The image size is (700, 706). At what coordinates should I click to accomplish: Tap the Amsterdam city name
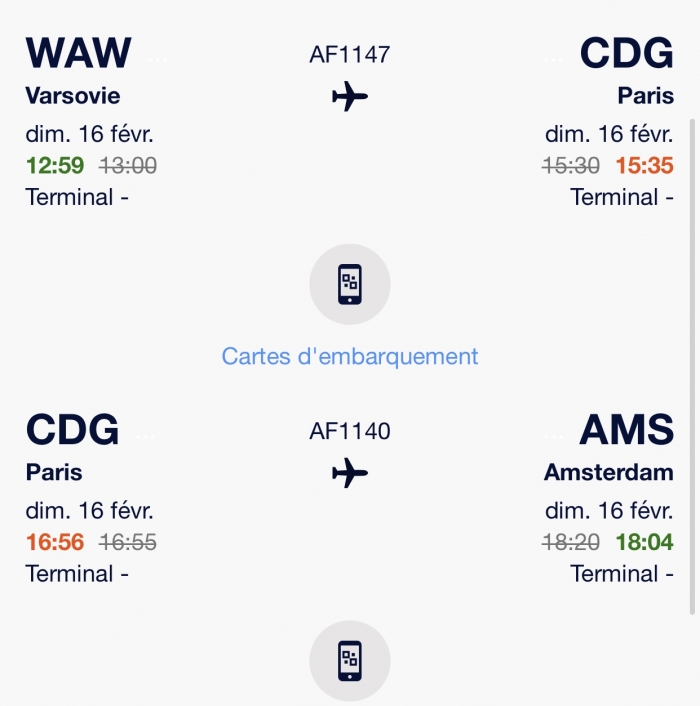point(608,473)
